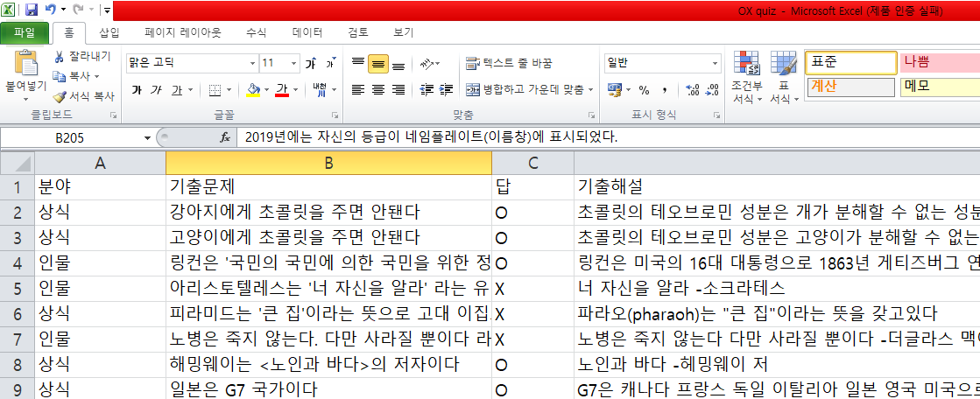Open the 파일 (File) tab
This screenshot has height=399, width=980.
(x=25, y=32)
